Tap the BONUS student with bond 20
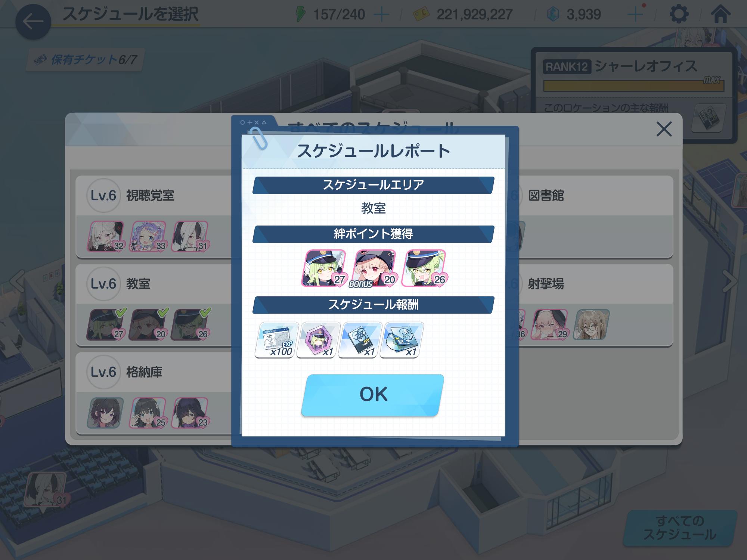This screenshot has height=560, width=747. click(374, 268)
